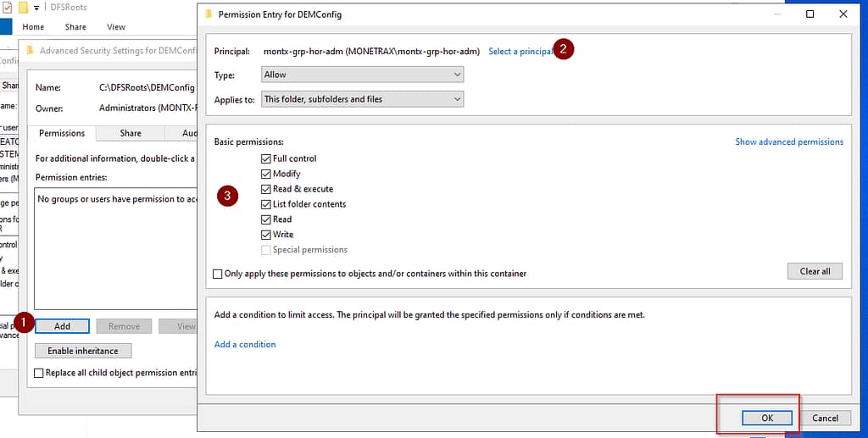868x438 pixels.
Task: Click the folder icon in Explorer quick access toolbar
Action: (x=24, y=8)
